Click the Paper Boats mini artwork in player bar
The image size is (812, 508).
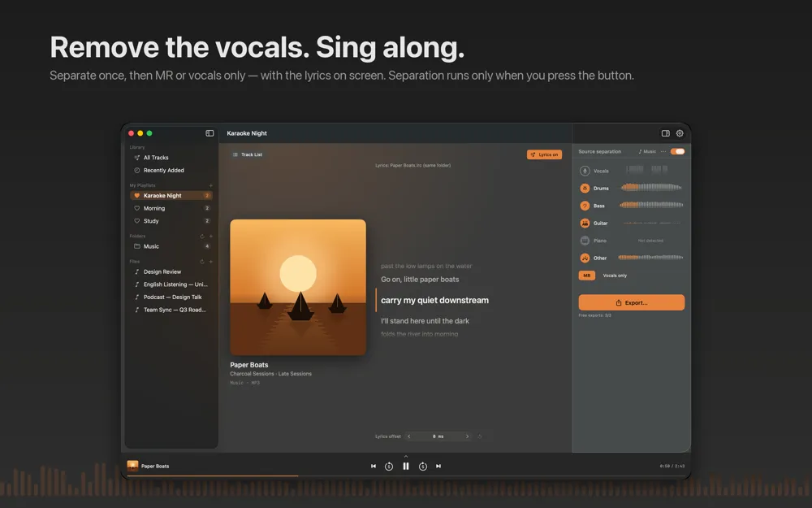132,466
